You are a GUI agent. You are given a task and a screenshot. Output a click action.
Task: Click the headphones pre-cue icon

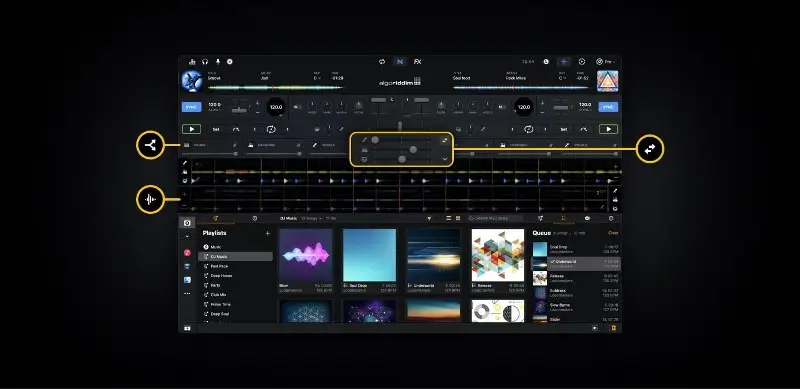click(205, 62)
